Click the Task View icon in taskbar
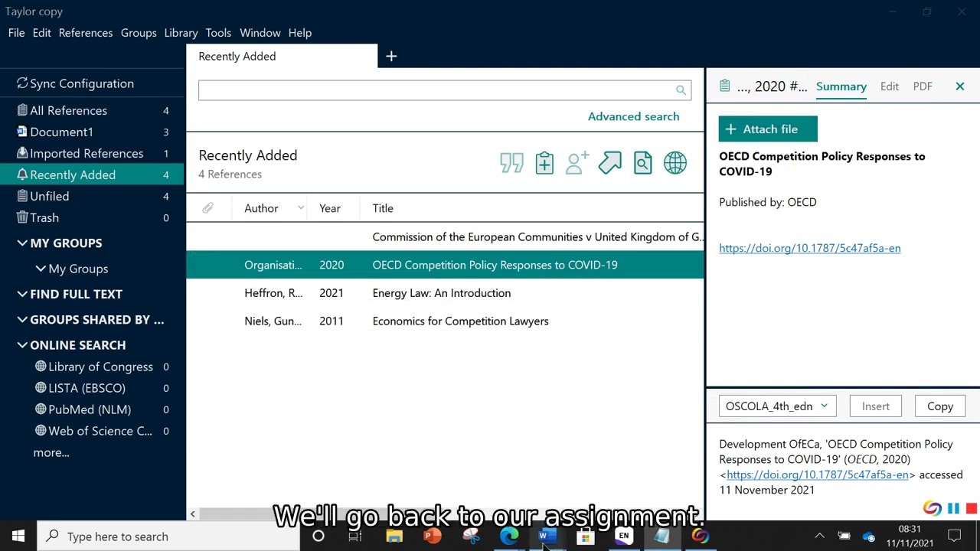Viewport: 980px width, 551px height. tap(355, 536)
